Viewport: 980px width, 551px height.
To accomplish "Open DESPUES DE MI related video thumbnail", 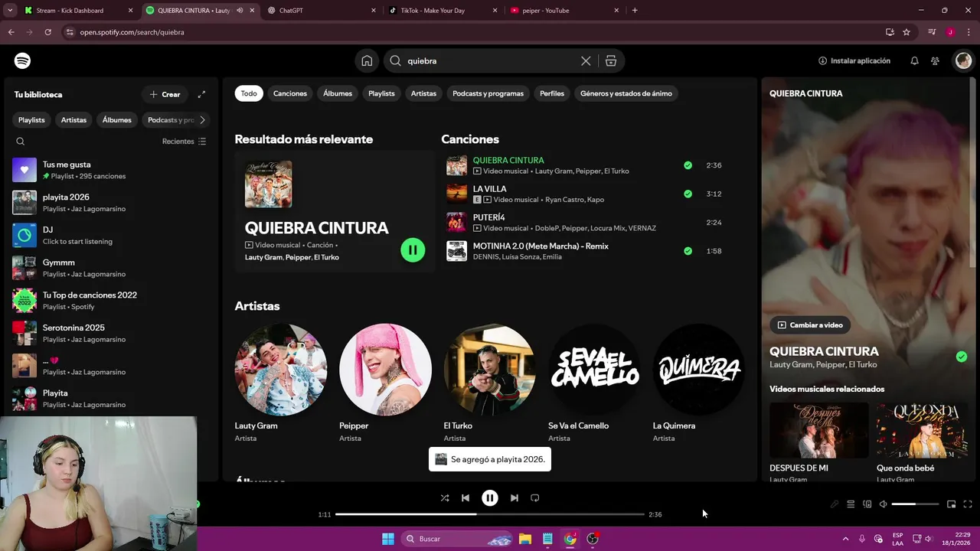I will pyautogui.click(x=819, y=430).
